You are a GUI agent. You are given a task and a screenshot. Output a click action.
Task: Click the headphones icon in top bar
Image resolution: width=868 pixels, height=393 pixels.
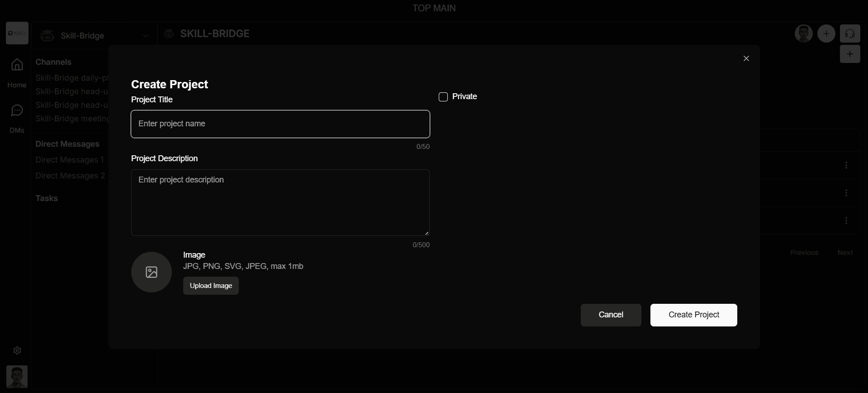850,34
